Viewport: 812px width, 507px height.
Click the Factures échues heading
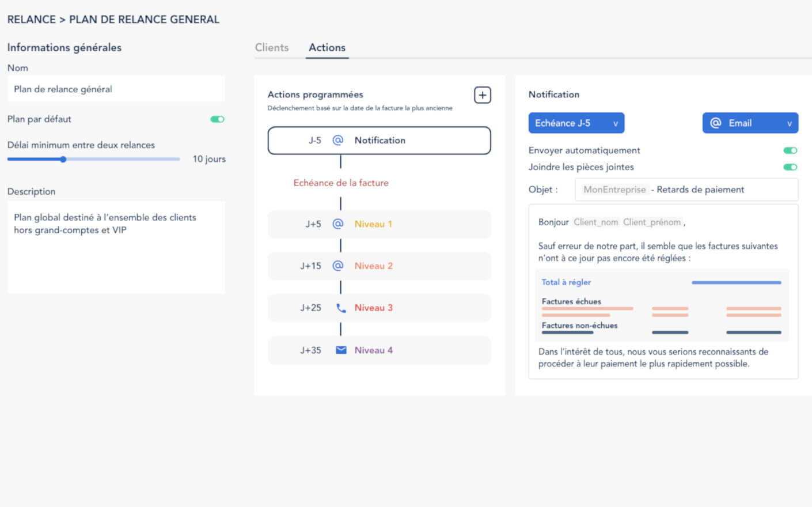pos(571,301)
